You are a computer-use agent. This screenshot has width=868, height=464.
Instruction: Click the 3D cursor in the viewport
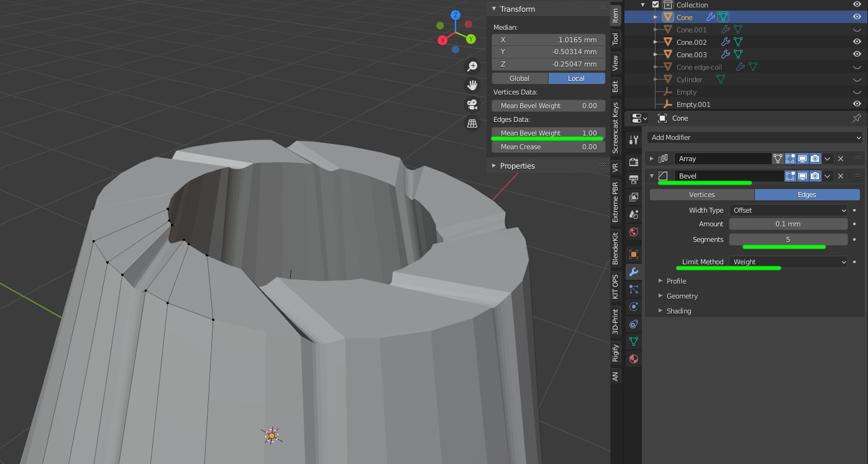[272, 435]
